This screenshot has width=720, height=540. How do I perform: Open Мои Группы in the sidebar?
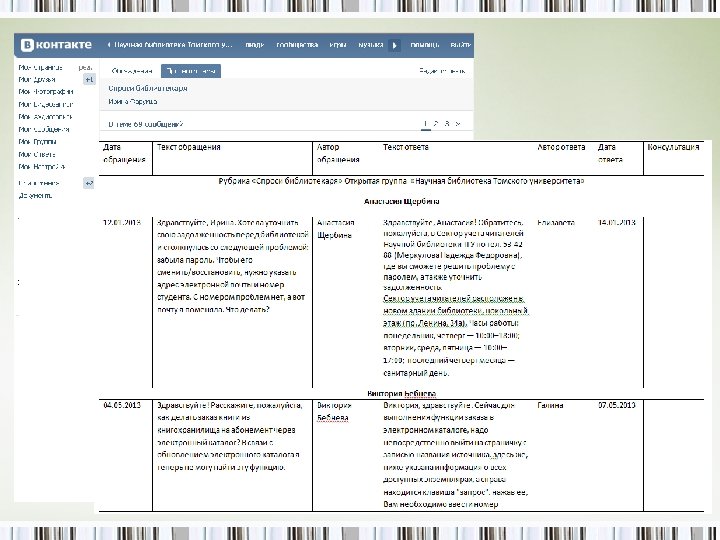pyautogui.click(x=37, y=142)
